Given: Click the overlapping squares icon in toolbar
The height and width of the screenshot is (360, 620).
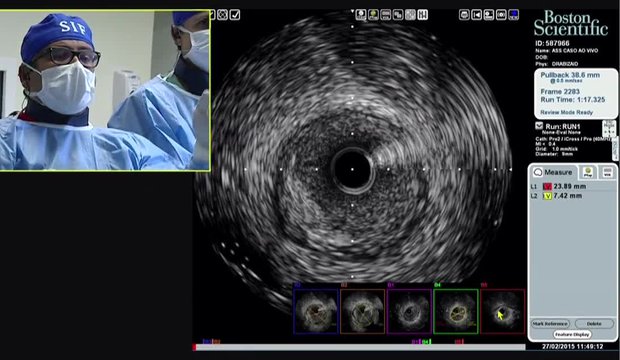Looking at the screenshot, I should pos(398,15).
